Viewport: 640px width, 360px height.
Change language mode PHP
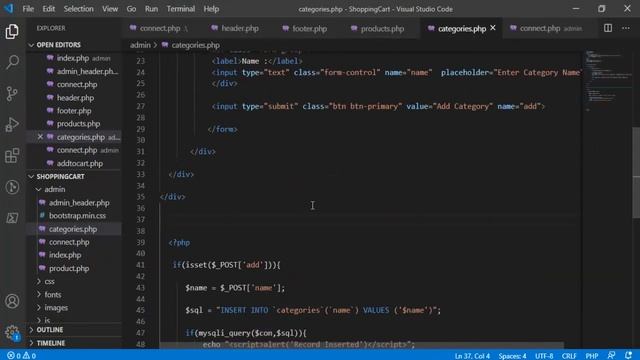592,356
